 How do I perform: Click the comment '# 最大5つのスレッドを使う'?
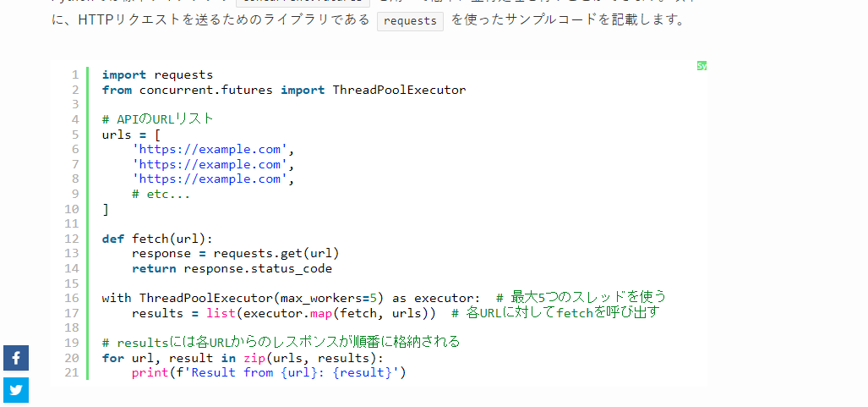[581, 297]
